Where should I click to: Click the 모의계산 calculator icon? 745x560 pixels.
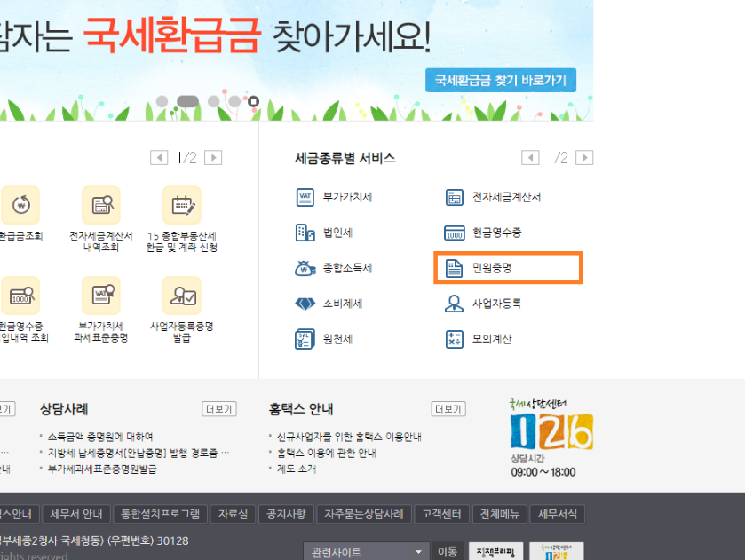(x=455, y=339)
